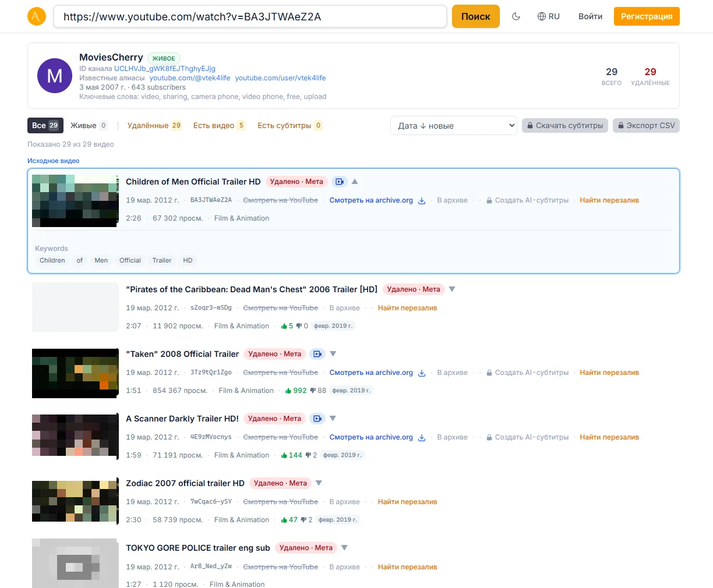Expand the Pirates of the Caribbean details arrow

(452, 289)
